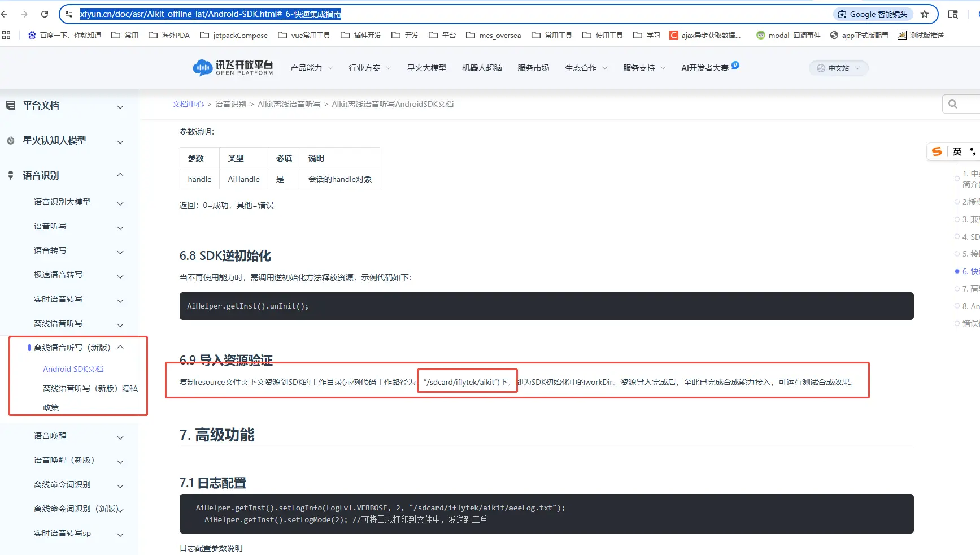Viewport: 980px width, 555px height.
Task: Click the docs search box
Action: click(961, 104)
